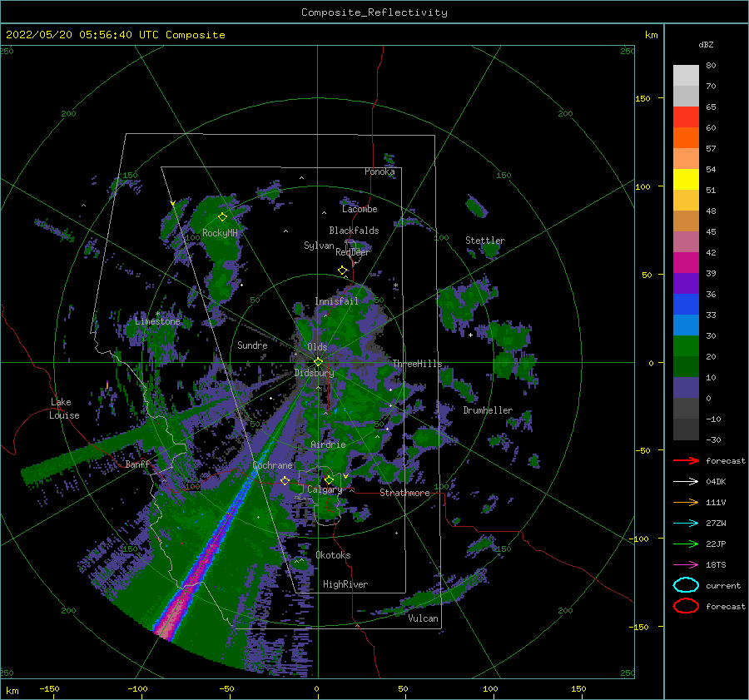Click the Vulcan label
Viewport: 749px width, 700px height.
tap(423, 618)
